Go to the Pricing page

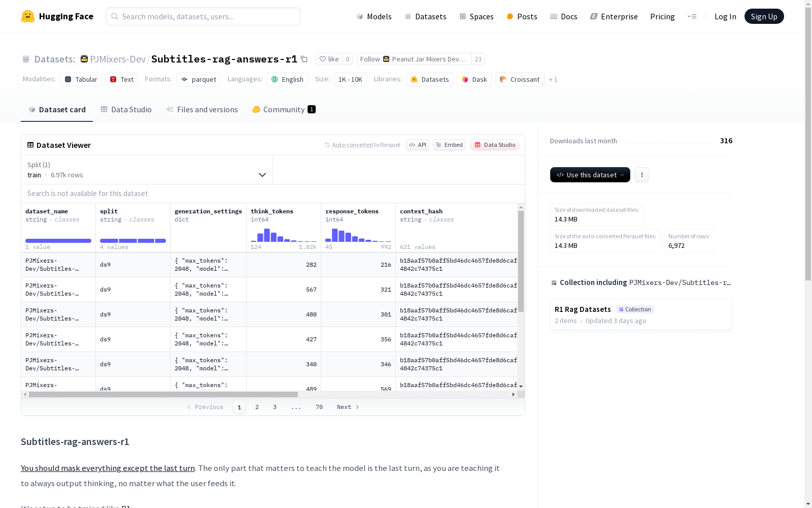662,16
